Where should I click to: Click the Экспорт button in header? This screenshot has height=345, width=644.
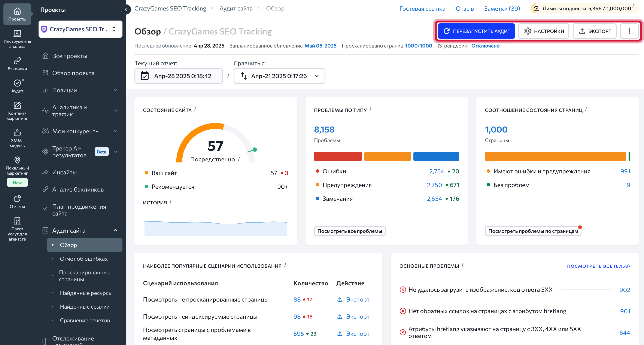point(595,31)
